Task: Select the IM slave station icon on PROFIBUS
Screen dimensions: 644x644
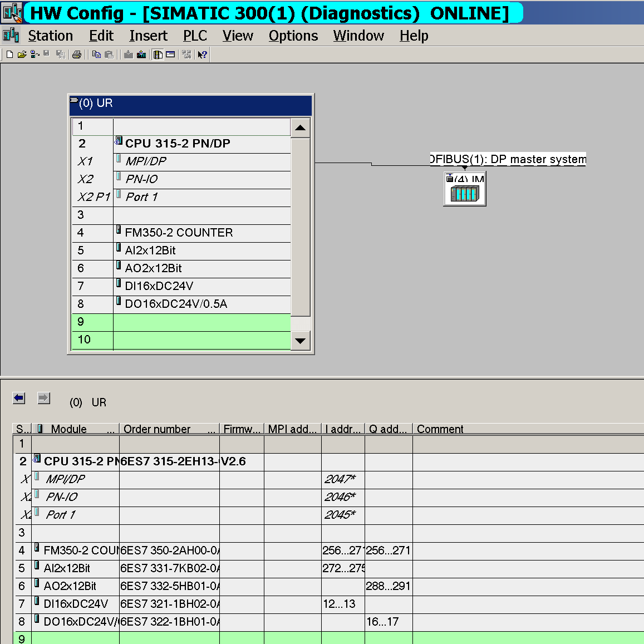Action: point(465,189)
